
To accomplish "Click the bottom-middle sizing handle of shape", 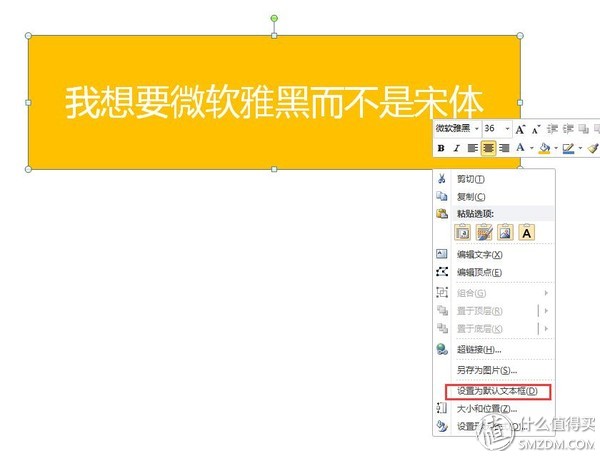I will click(x=274, y=169).
